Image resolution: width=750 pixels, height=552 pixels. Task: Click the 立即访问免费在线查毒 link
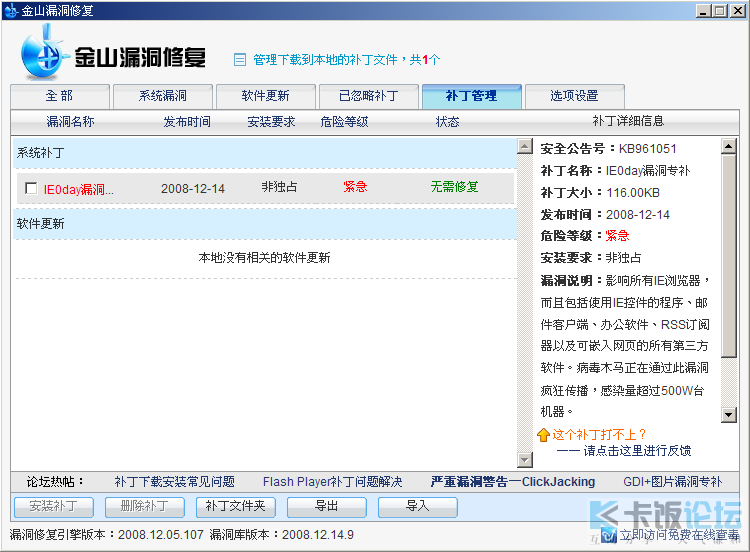(680, 535)
